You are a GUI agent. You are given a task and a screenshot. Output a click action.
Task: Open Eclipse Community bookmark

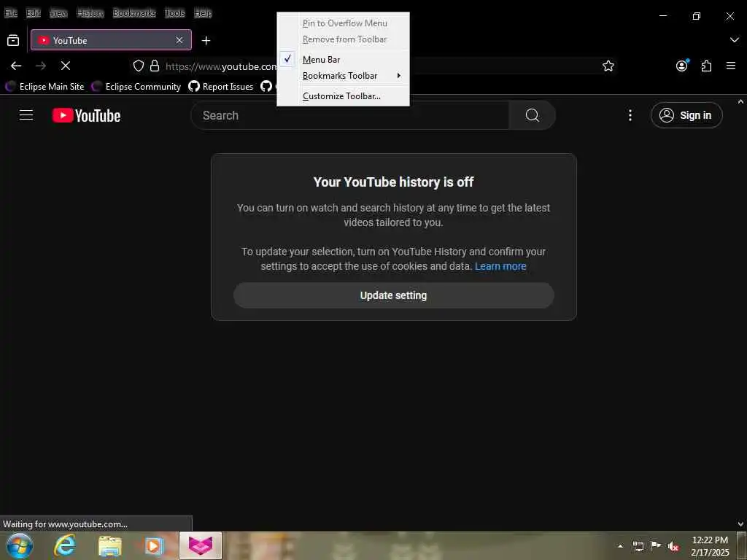(x=136, y=86)
